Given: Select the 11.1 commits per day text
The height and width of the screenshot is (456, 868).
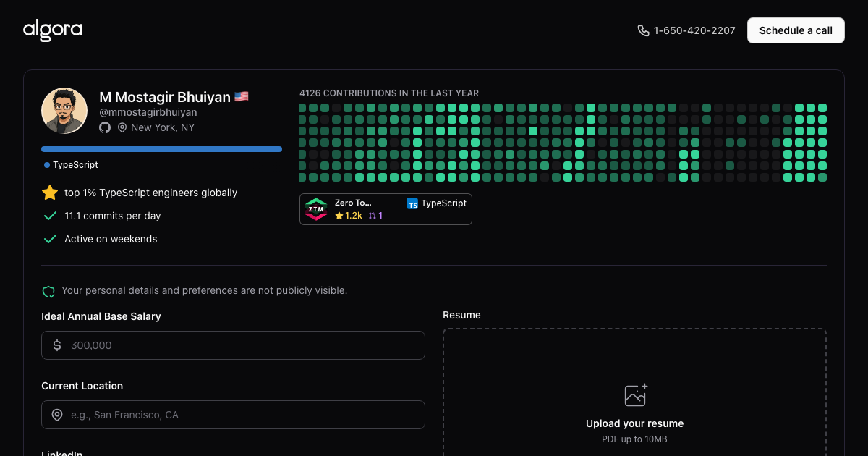Looking at the screenshot, I should coord(113,216).
